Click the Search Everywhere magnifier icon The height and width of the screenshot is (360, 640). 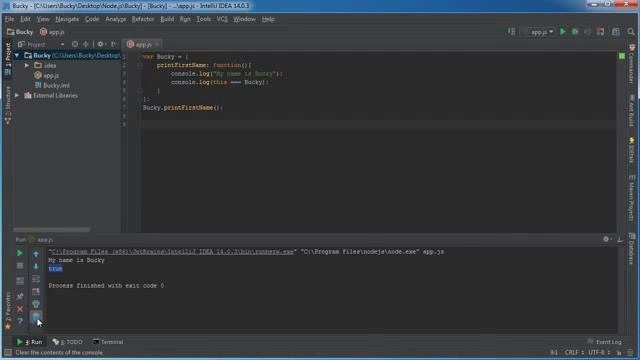pyautogui.click(x=631, y=32)
